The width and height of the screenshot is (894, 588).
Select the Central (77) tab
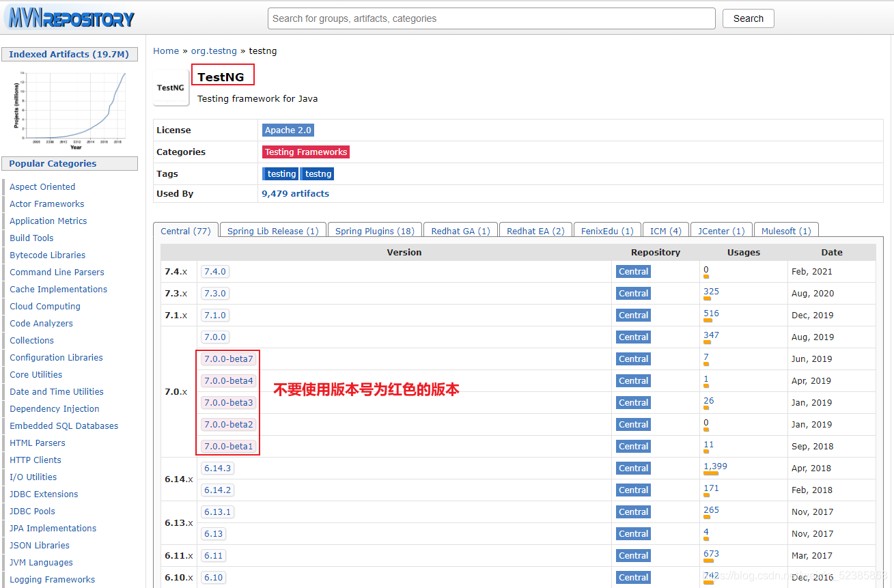point(186,231)
